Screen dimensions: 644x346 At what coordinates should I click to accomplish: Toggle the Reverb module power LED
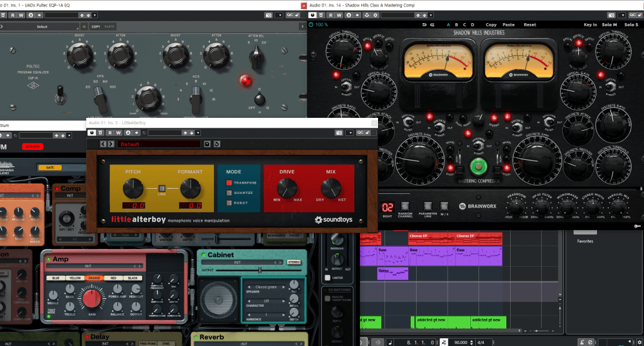[196, 338]
